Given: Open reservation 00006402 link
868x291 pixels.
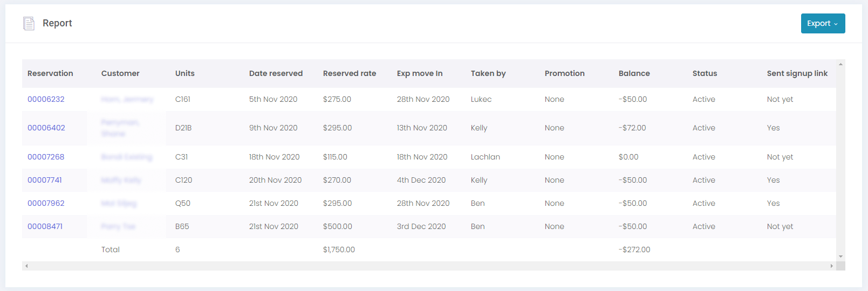Looking at the screenshot, I should tap(46, 128).
